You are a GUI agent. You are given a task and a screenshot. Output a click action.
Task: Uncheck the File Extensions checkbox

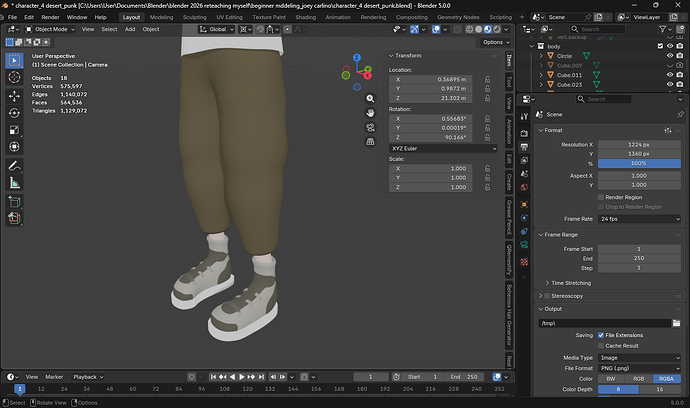(x=601, y=335)
